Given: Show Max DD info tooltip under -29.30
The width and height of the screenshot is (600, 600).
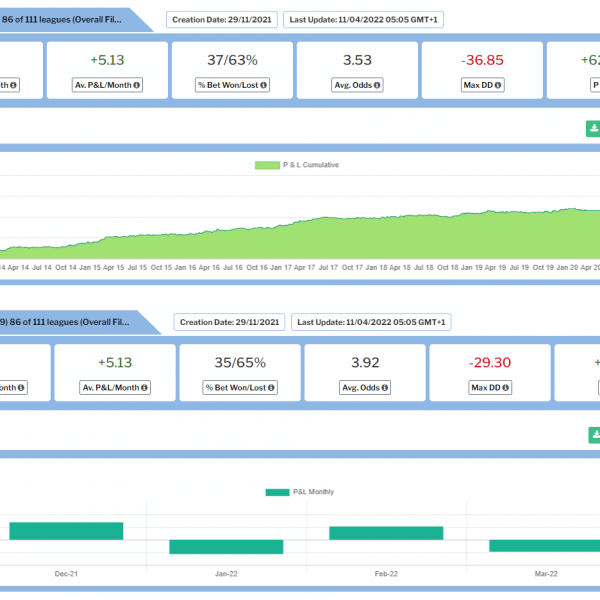Looking at the screenshot, I should click(x=507, y=387).
